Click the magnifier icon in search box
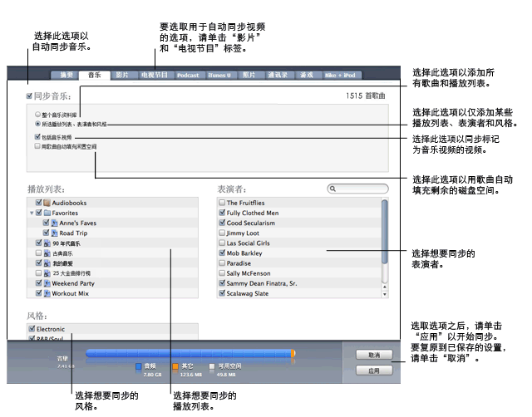532x417 pixels. click(x=332, y=189)
